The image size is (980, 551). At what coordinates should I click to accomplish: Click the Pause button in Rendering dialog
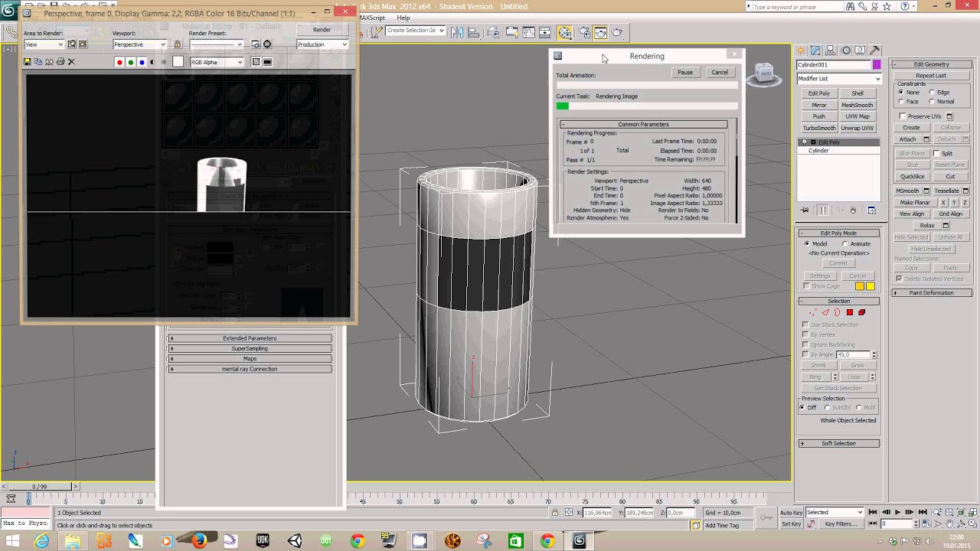click(684, 72)
